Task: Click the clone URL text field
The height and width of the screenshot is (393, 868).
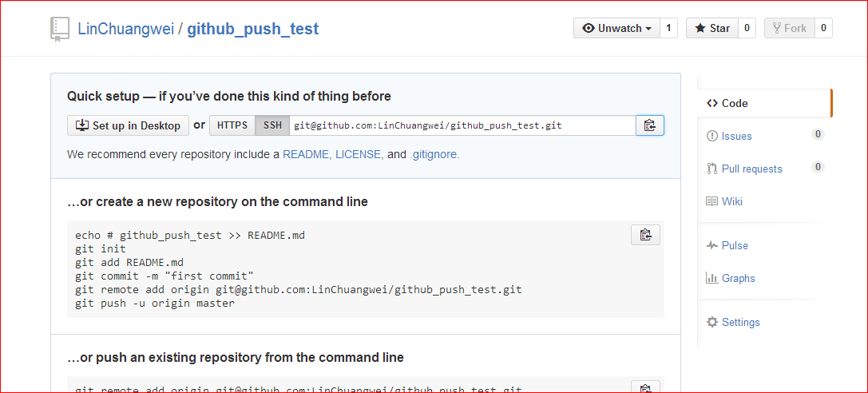Action: tap(462, 125)
